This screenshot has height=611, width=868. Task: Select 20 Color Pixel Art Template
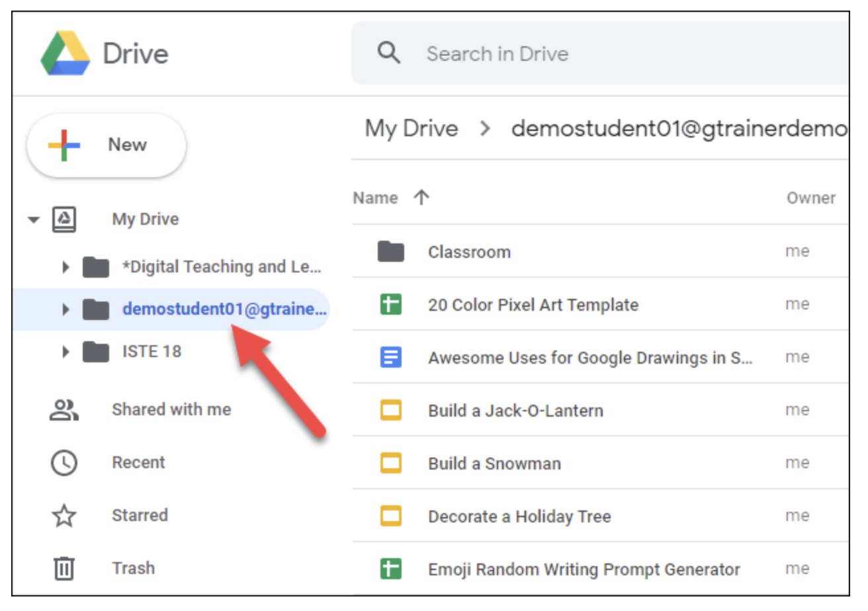tap(533, 305)
